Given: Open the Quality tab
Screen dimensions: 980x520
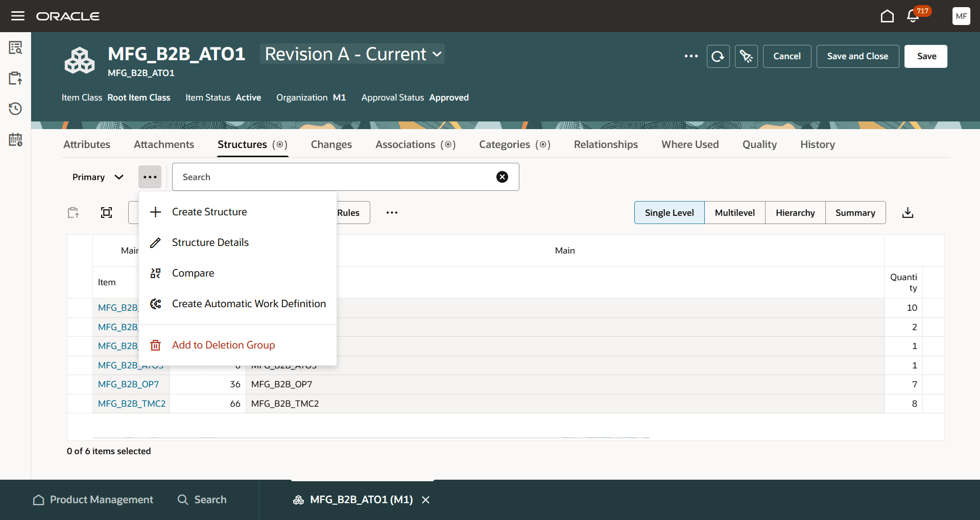Looking at the screenshot, I should pyautogui.click(x=759, y=144).
